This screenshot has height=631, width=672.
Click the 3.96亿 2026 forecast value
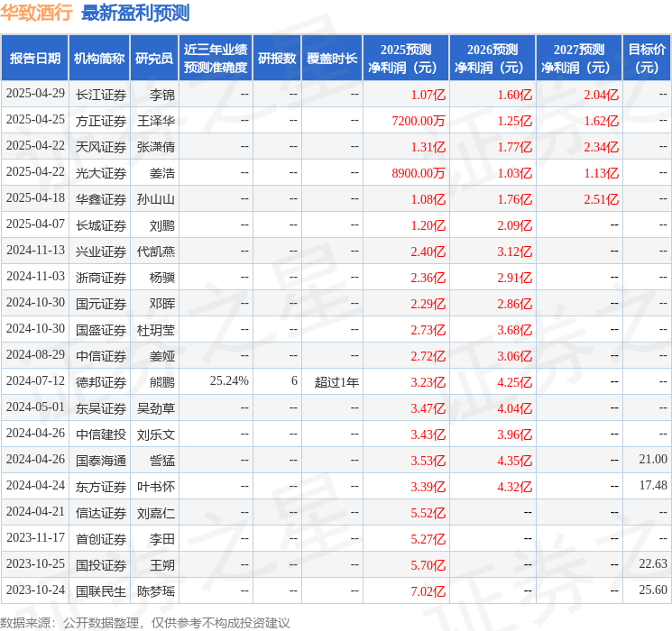[514, 434]
